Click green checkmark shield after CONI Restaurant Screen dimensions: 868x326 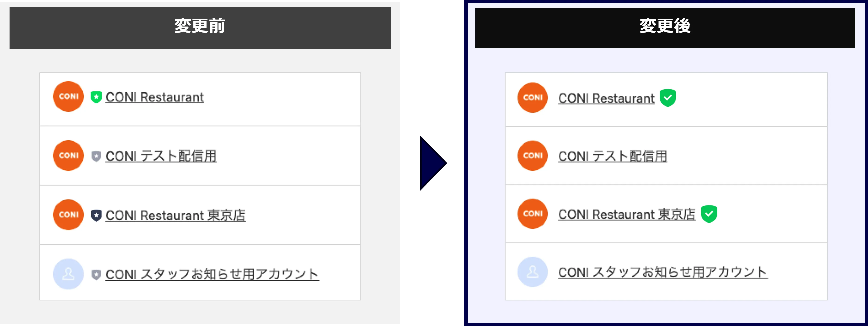tap(668, 98)
